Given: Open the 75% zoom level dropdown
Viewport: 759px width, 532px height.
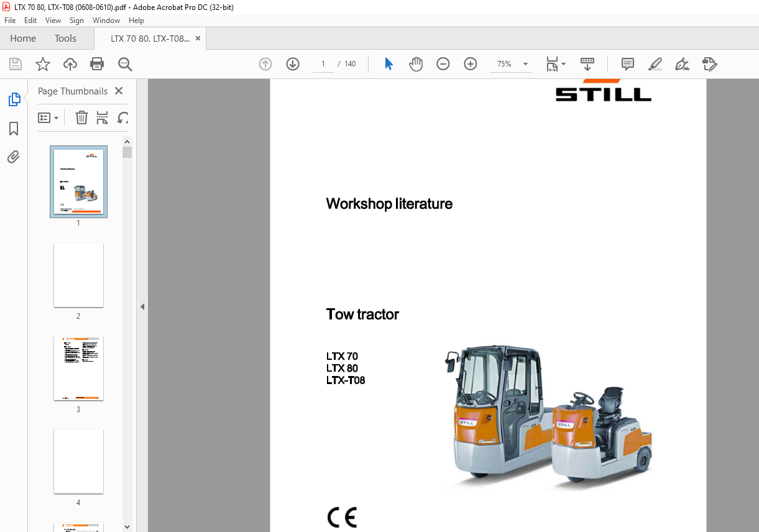Looking at the screenshot, I should click(525, 64).
